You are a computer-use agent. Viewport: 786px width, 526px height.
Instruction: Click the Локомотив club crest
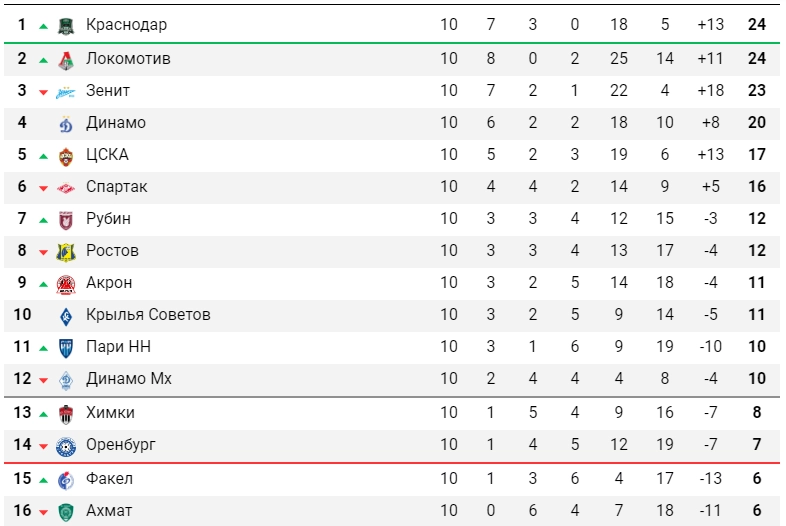coord(66,59)
